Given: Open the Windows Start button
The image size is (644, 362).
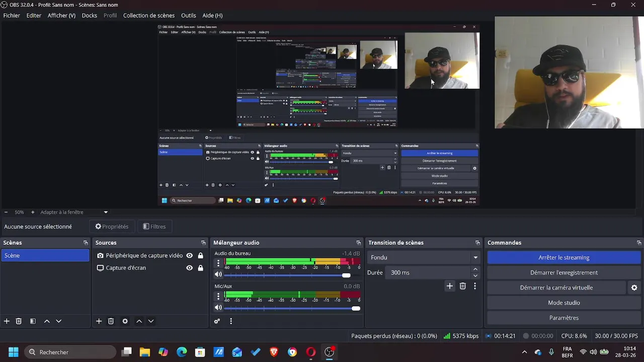Looking at the screenshot, I should pos(14,352).
